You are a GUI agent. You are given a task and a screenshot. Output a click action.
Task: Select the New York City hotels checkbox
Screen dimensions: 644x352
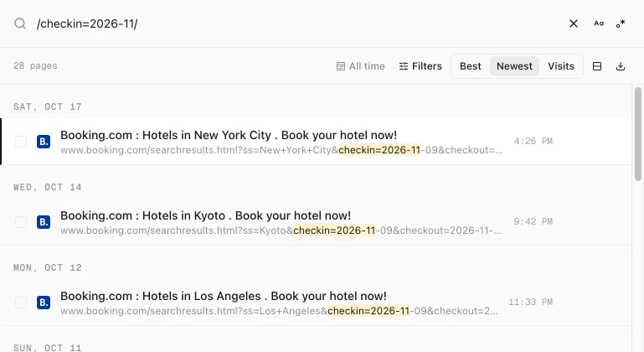tap(21, 142)
